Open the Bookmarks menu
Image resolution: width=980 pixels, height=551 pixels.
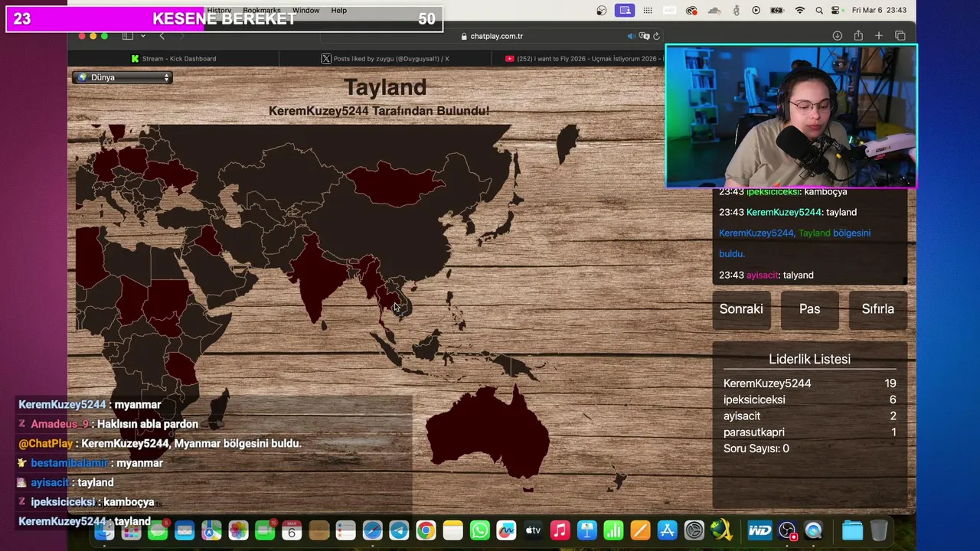point(262,11)
